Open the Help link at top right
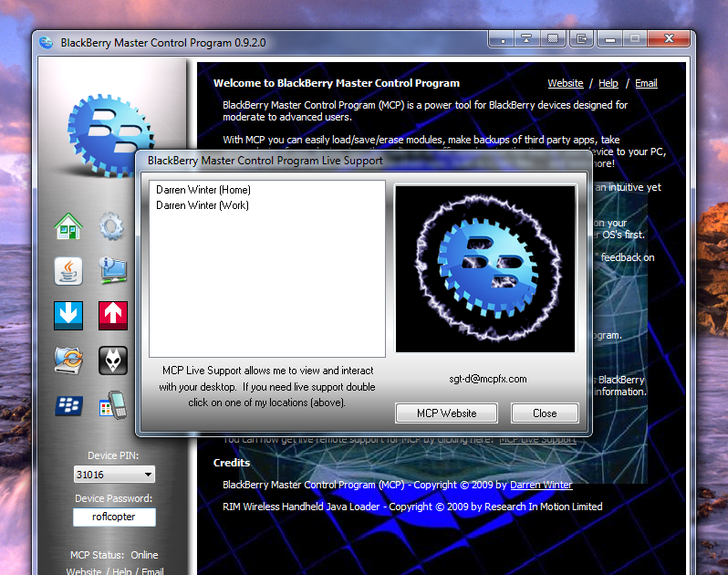The width and height of the screenshot is (728, 575). click(x=608, y=83)
